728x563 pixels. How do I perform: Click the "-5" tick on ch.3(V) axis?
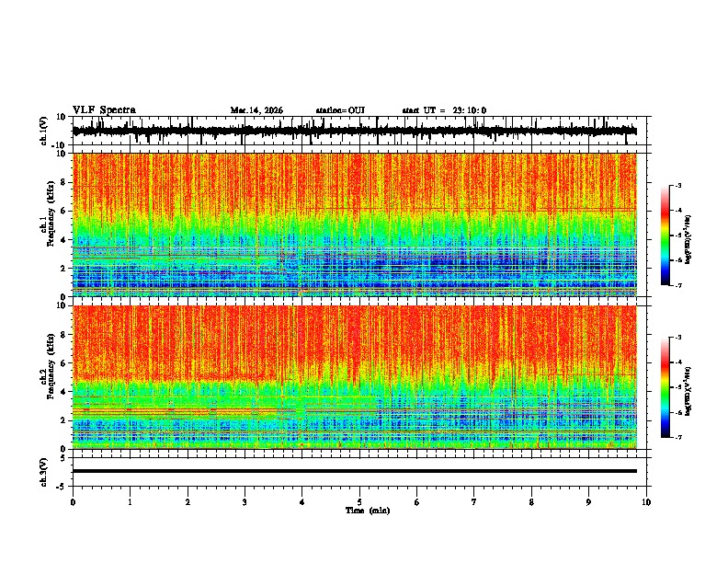(63, 487)
